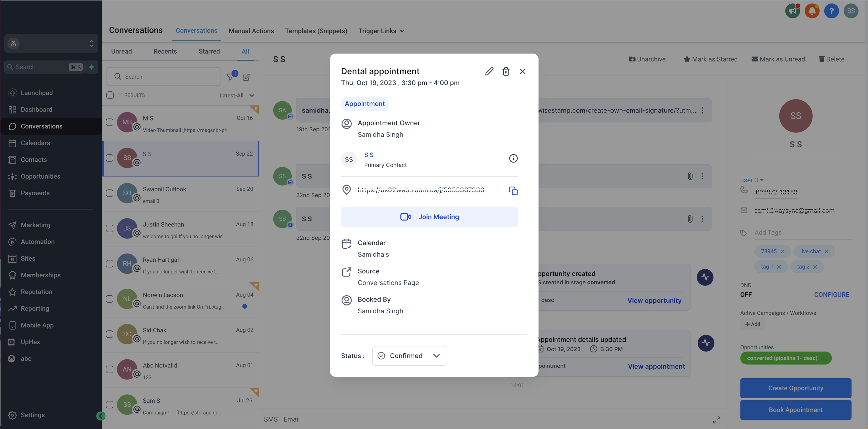Check the select-all 11 results checkbox
Viewport: 868px width, 429px height.
pos(110,95)
